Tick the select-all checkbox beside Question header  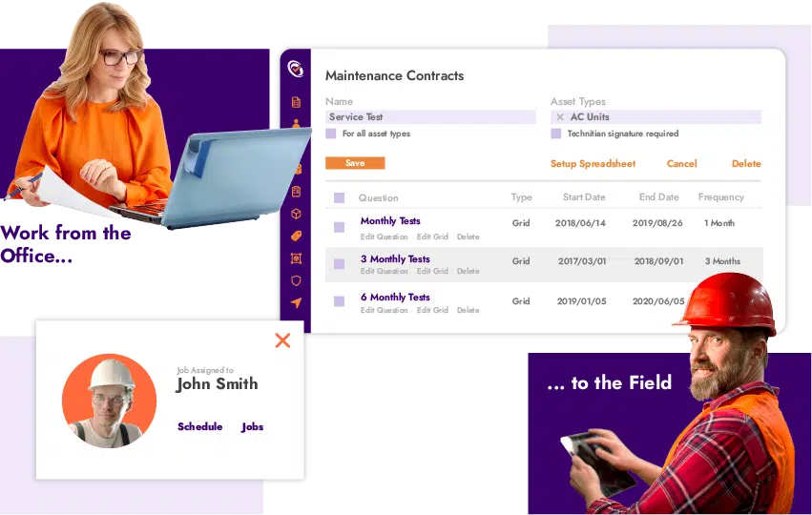pyautogui.click(x=339, y=197)
